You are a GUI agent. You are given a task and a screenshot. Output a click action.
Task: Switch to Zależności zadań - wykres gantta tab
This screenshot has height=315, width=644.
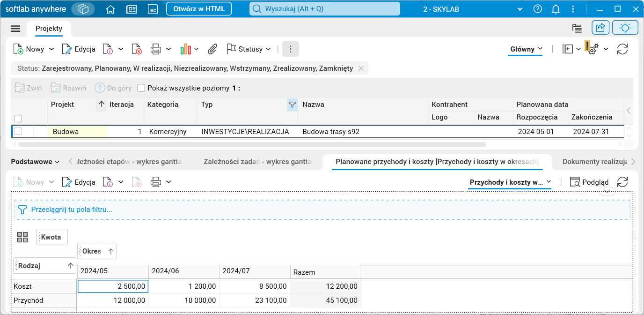257,162
